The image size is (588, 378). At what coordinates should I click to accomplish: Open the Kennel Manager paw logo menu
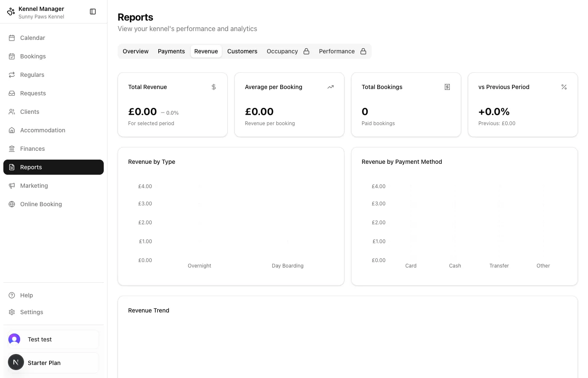pyautogui.click(x=11, y=11)
